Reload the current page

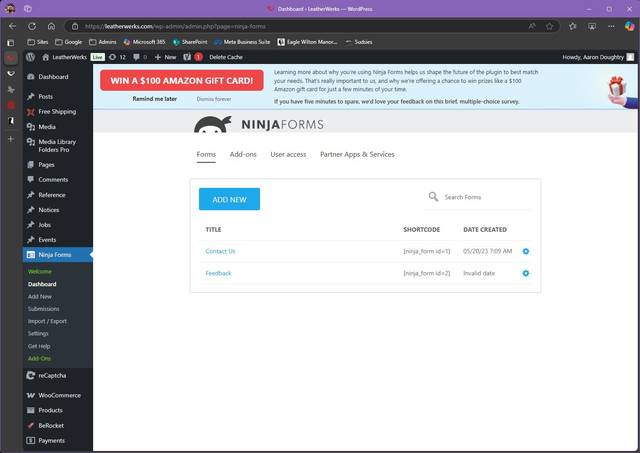(32, 26)
